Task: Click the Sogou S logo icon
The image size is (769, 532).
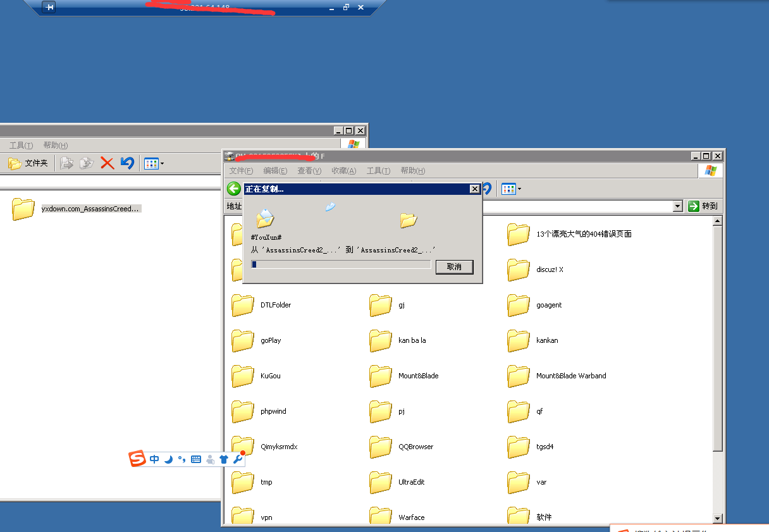Action: [x=138, y=459]
